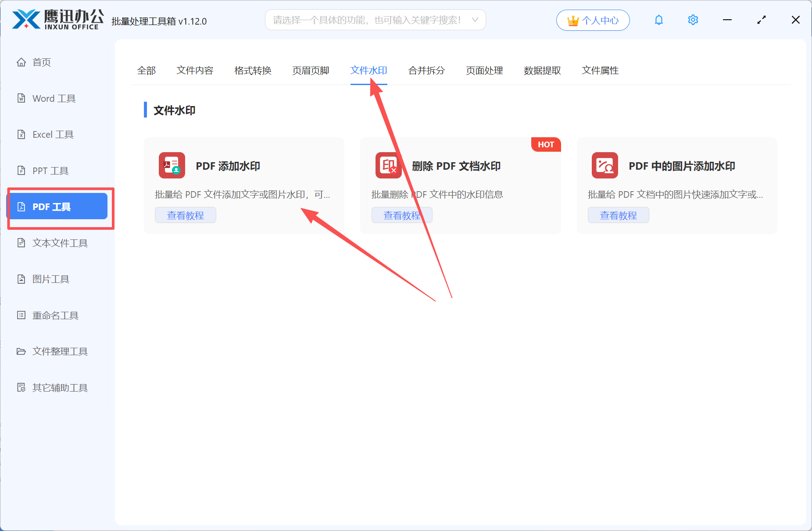Open Excel 工具 from the sidebar
812x531 pixels.
pyautogui.click(x=53, y=134)
